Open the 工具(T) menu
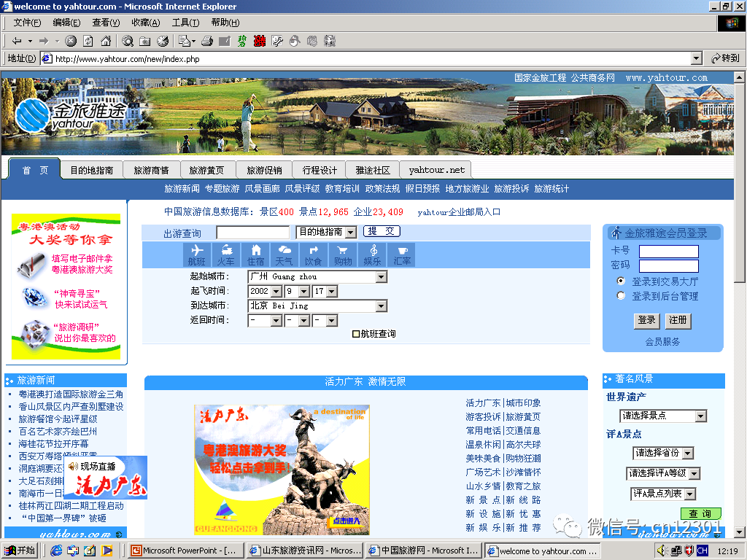747x560 pixels. coord(185,23)
